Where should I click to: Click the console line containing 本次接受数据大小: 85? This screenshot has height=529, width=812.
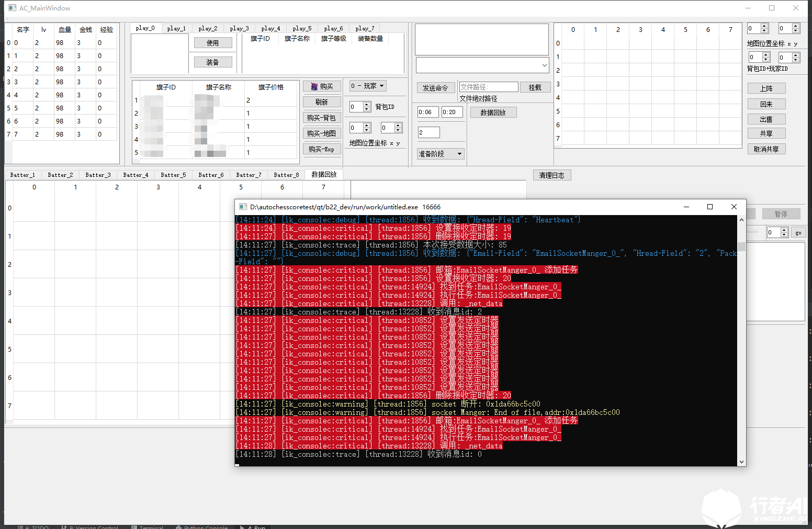371,245
